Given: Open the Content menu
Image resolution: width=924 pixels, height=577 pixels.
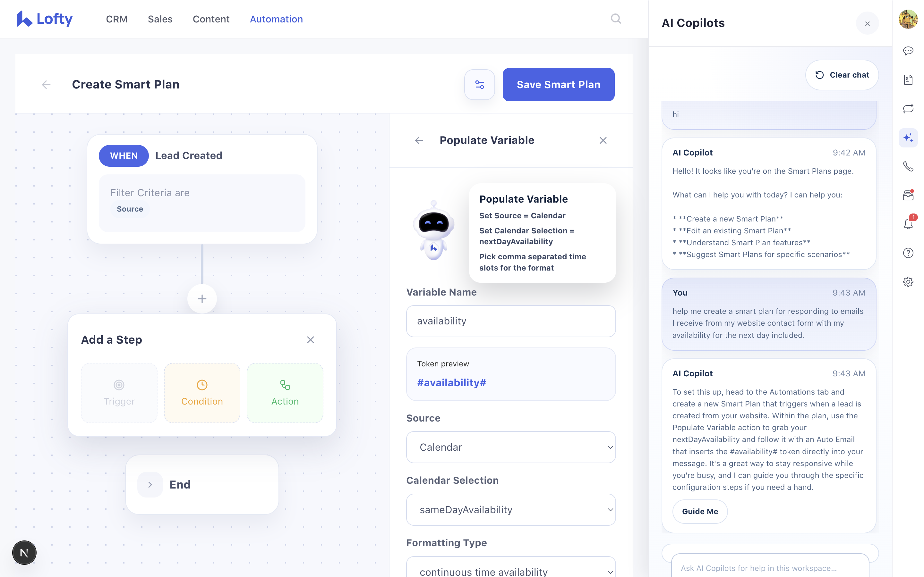Looking at the screenshot, I should coord(211,19).
